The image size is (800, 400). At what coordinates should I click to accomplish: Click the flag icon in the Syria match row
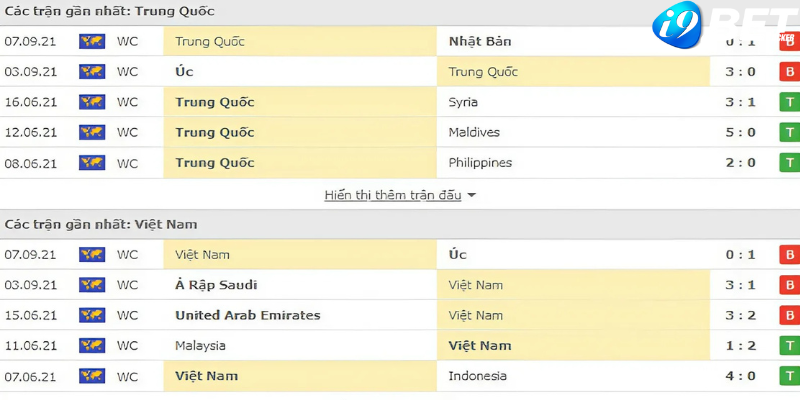[x=92, y=102]
